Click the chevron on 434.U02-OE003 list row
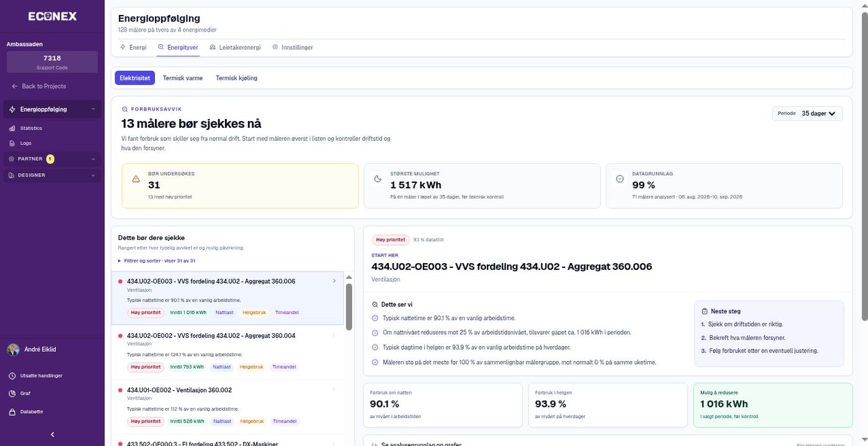Image resolution: width=868 pixels, height=446 pixels. pyautogui.click(x=334, y=281)
